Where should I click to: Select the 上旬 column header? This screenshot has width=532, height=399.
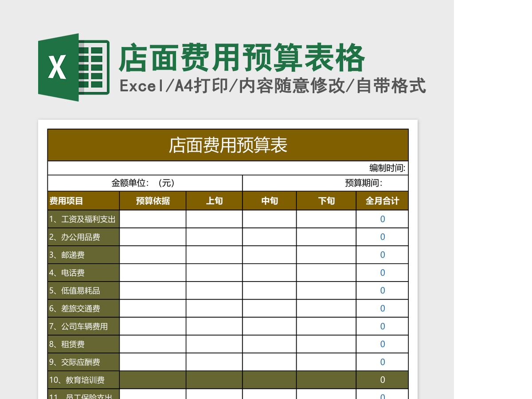click(214, 201)
